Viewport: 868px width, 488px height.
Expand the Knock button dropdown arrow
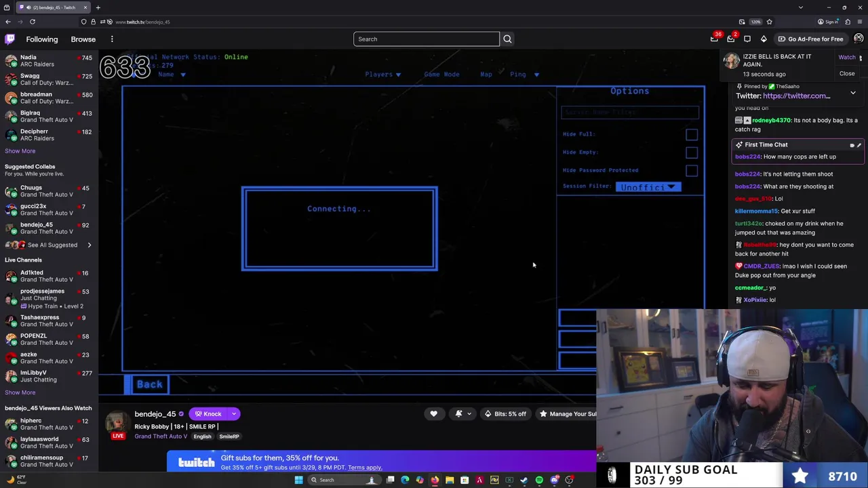coord(233,414)
